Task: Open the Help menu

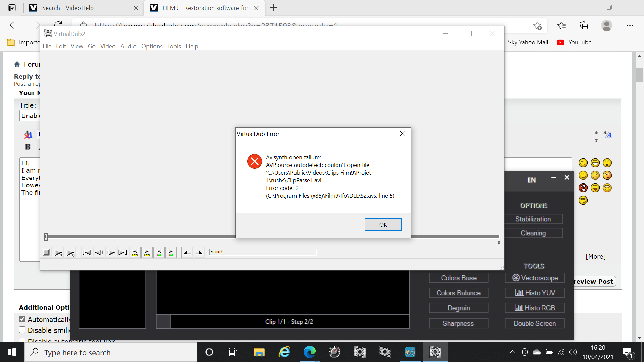Action: [x=192, y=46]
